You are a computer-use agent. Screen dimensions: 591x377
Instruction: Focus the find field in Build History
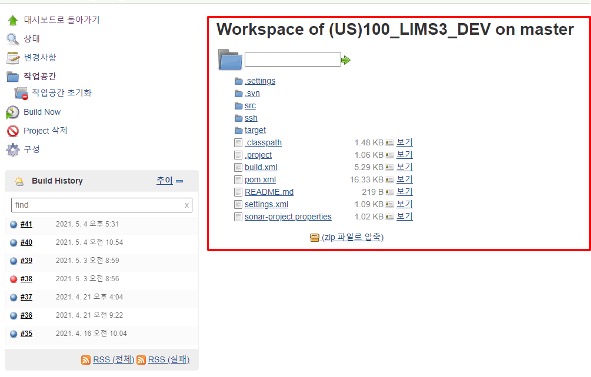(102, 205)
